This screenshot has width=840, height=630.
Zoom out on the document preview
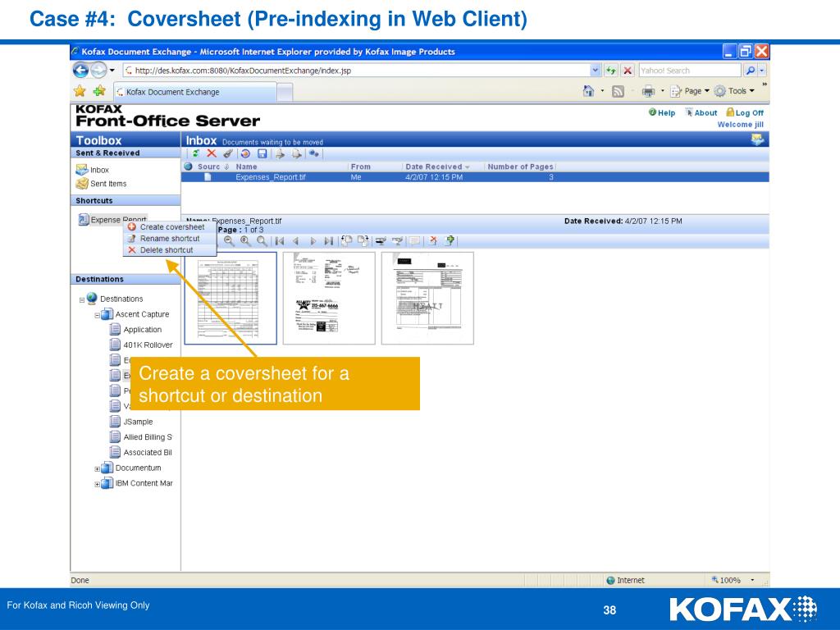pos(229,241)
